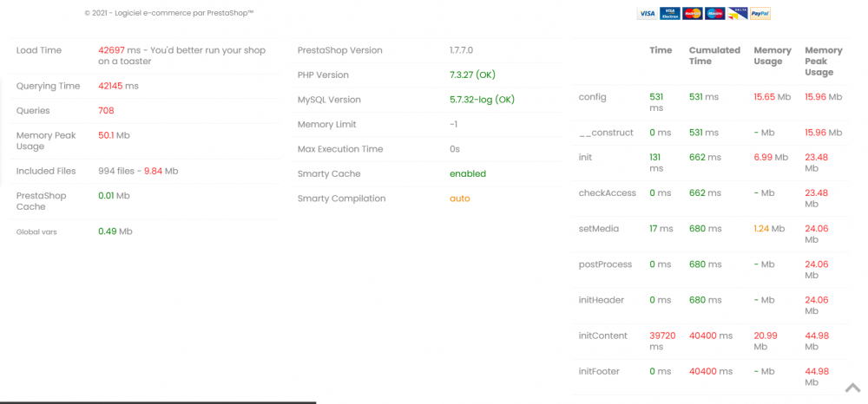
Task: Click the Maestro payment icon
Action: click(714, 14)
